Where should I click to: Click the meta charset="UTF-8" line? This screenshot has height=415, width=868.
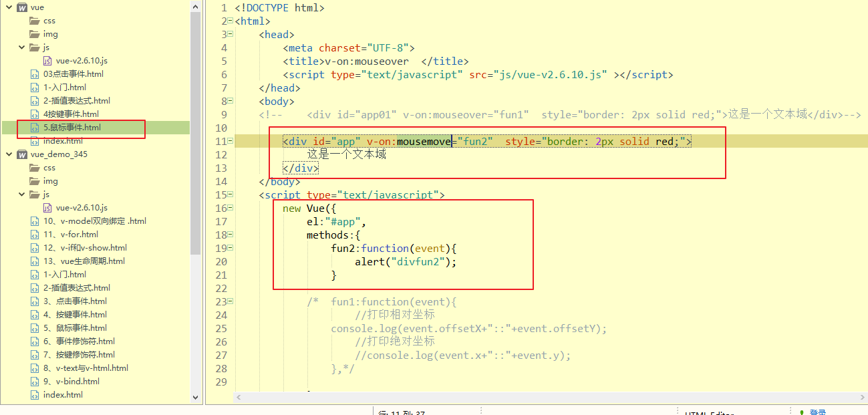(349, 47)
